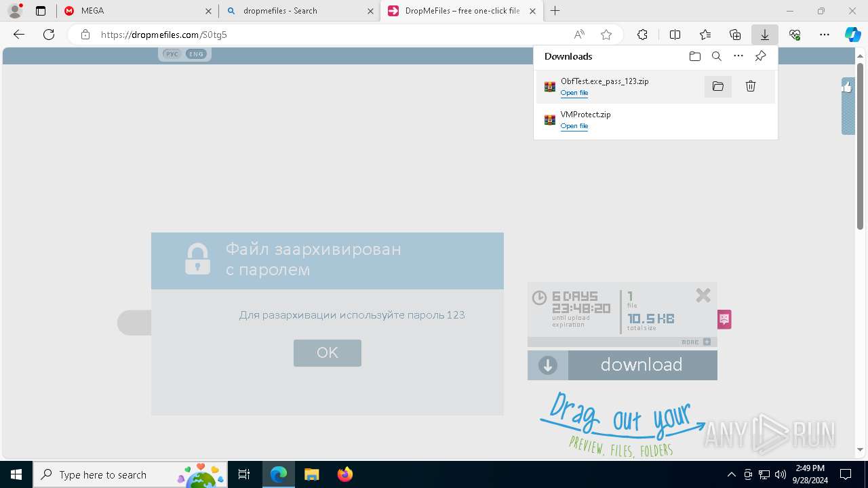868x488 pixels.
Task: Search downloads magnifier icon
Action: [x=716, y=56]
